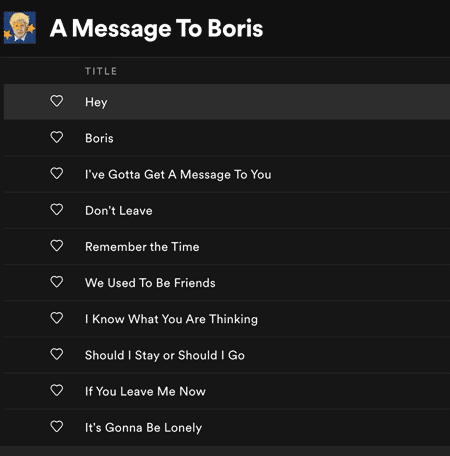The height and width of the screenshot is (456, 450).
Task: Tap heart for "Should I Stay or Should I Go"
Action: click(57, 354)
